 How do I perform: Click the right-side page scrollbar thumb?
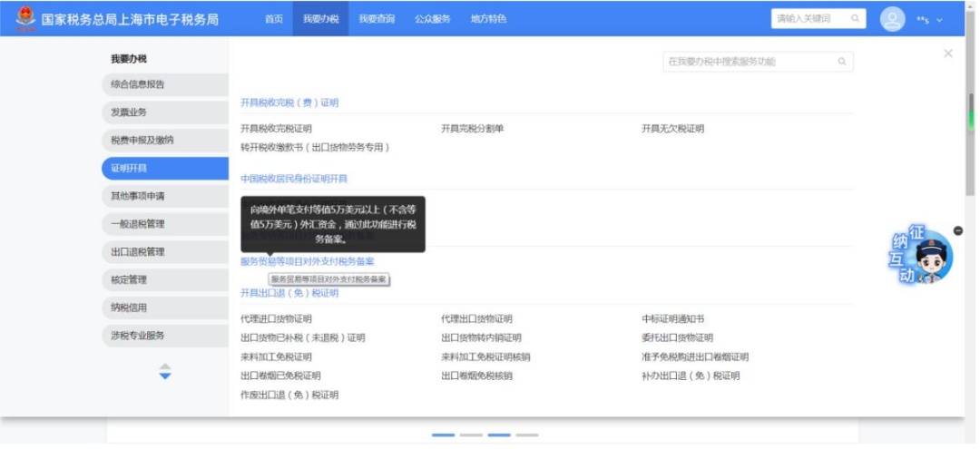(x=971, y=112)
